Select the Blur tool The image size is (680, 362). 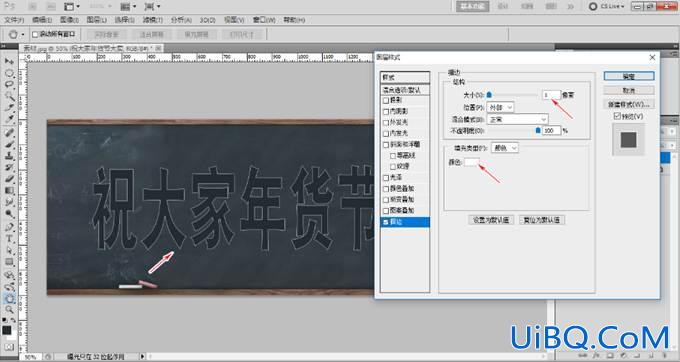click(9, 202)
